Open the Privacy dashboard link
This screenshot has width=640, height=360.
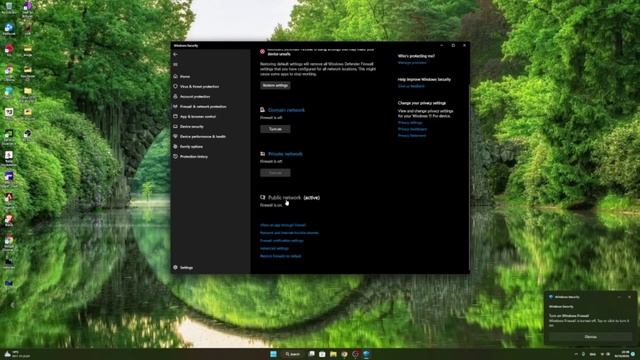(x=412, y=129)
